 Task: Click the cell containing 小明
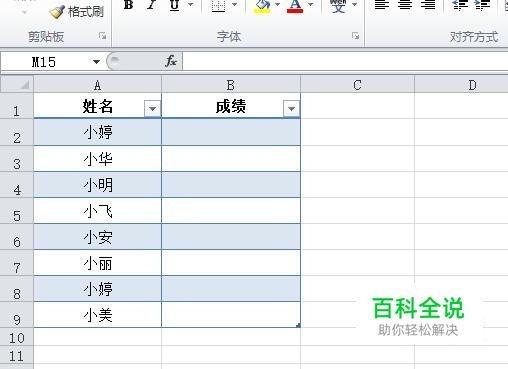[97, 185]
